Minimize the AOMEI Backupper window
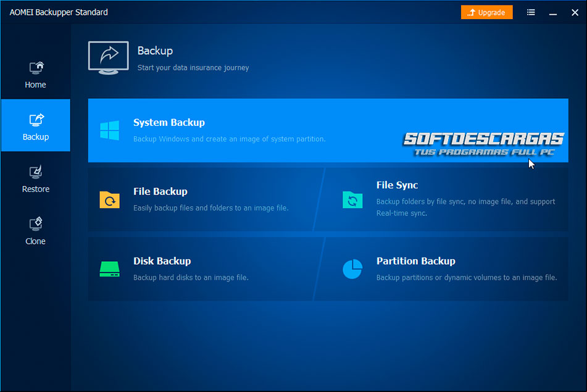This screenshot has height=392, width=587. click(x=553, y=14)
